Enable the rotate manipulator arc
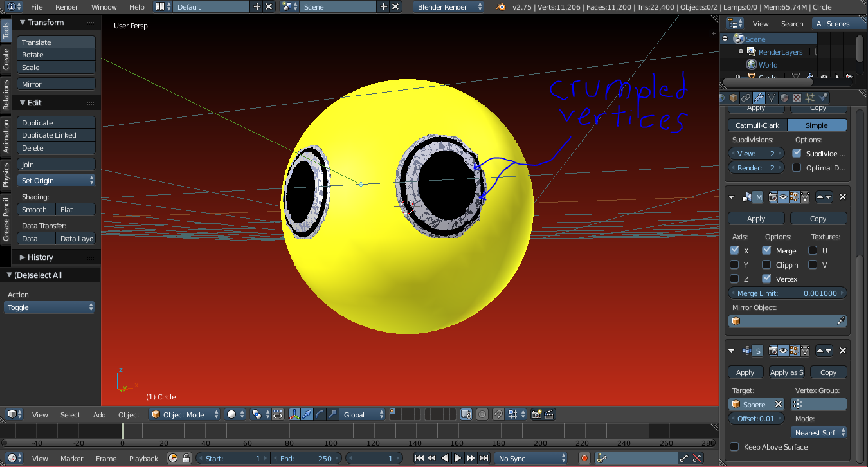Image resolution: width=868 pixels, height=467 pixels. pyautogui.click(x=320, y=414)
